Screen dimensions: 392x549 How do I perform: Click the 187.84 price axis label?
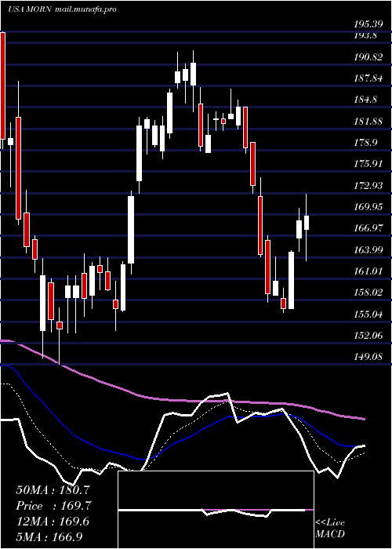point(368,78)
